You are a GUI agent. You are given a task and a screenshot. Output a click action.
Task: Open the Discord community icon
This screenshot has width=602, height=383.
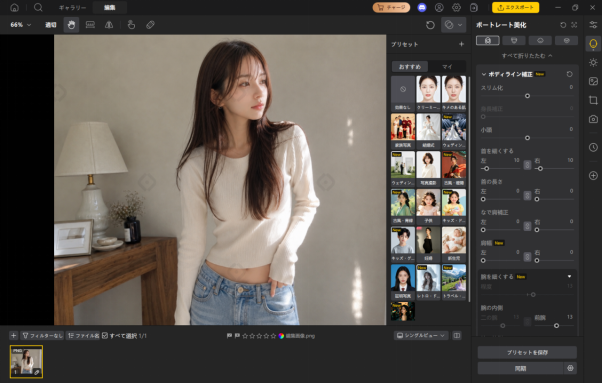point(422,7)
